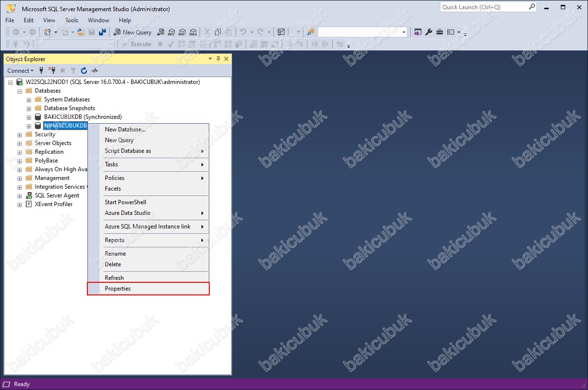Click the Open File folder icon
Image resolution: width=588 pixels, height=390 pixels.
click(81, 32)
